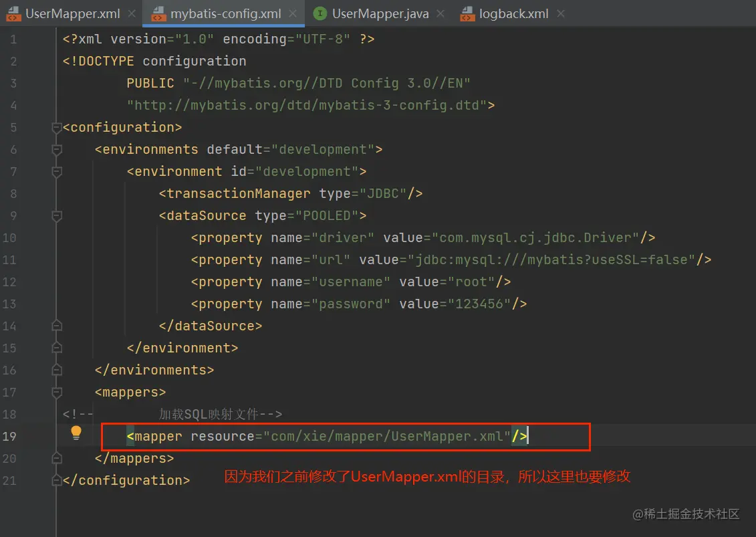Click the closing </dataSource> tag
756x537 pixels.
[x=211, y=326]
